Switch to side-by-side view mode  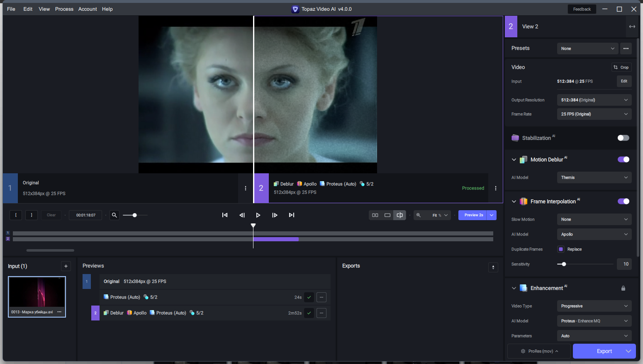point(375,215)
